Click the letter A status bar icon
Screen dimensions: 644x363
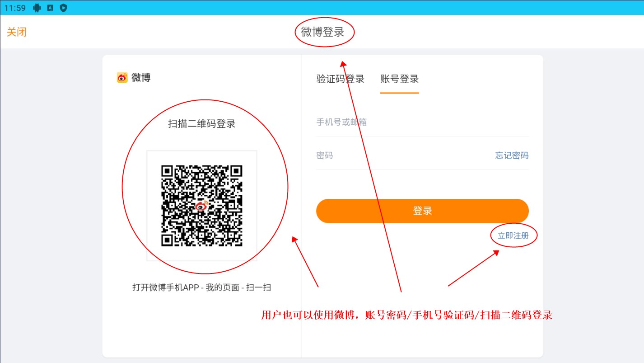(x=50, y=8)
